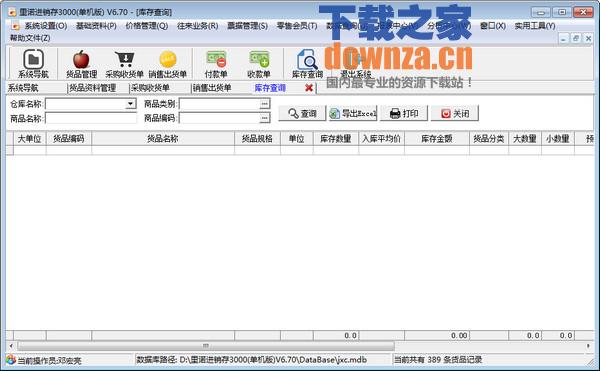Switch to 货品资料管理 tab
The image size is (600, 371).
tap(92, 88)
